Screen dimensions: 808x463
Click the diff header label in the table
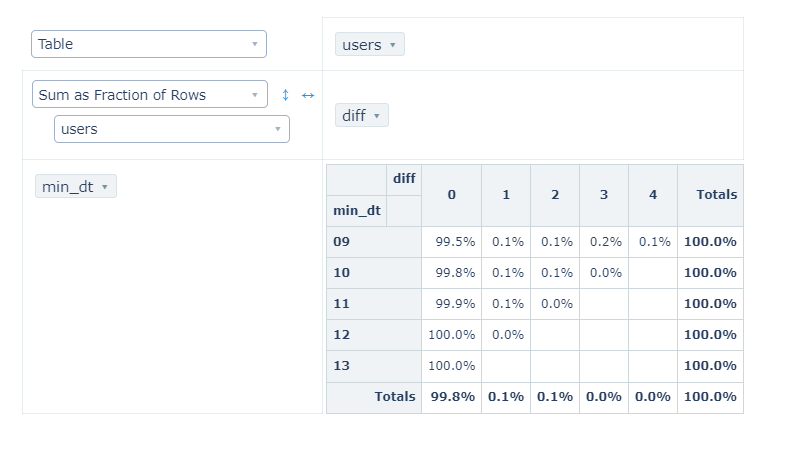(x=404, y=179)
